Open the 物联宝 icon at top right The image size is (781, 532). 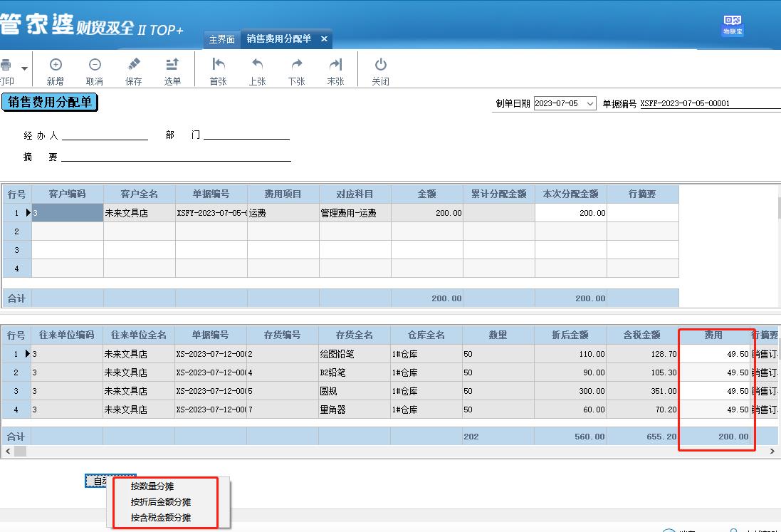click(x=733, y=25)
